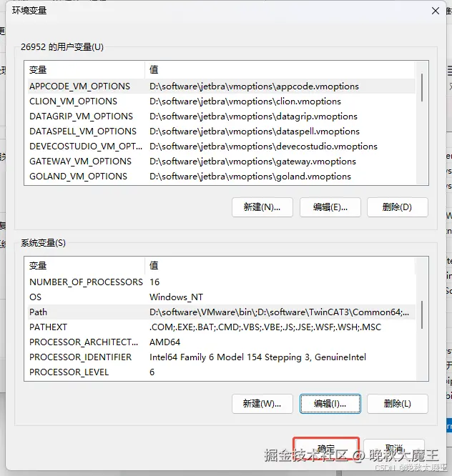Click 删除(L) button for system variables

tap(398, 404)
